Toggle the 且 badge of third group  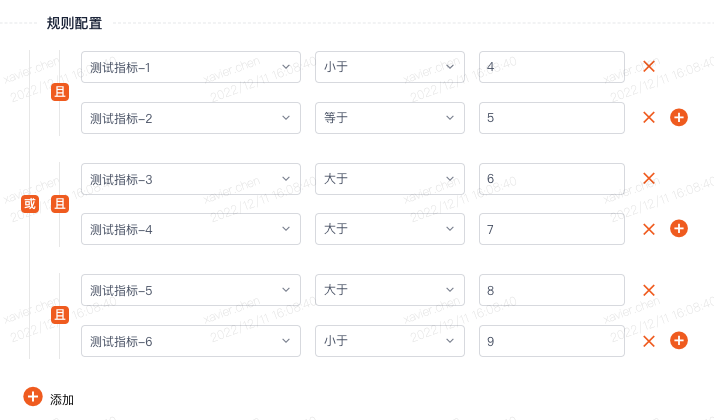click(x=60, y=315)
